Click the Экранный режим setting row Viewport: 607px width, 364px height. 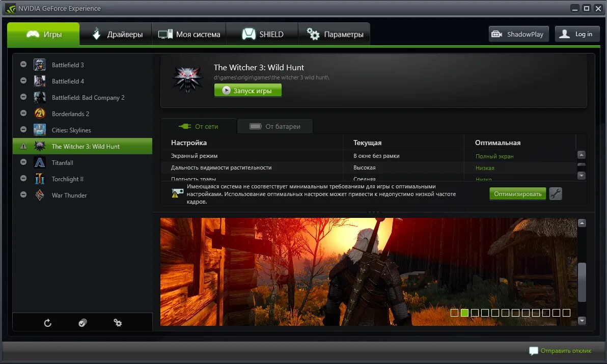(368, 156)
